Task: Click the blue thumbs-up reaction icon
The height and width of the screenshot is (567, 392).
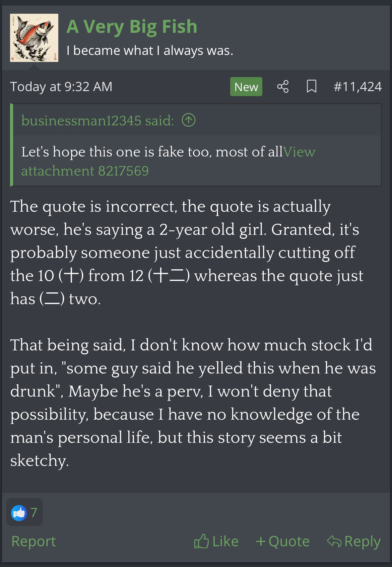Action: tap(19, 513)
